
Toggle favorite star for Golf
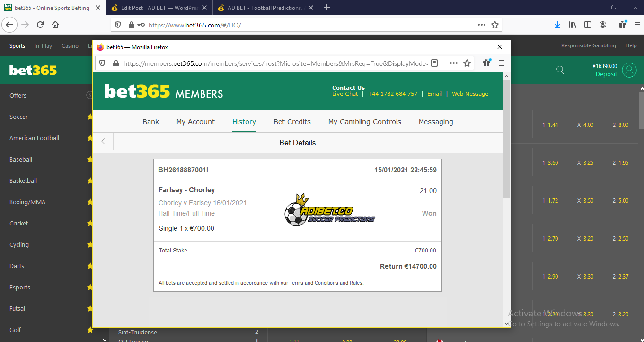(x=90, y=330)
